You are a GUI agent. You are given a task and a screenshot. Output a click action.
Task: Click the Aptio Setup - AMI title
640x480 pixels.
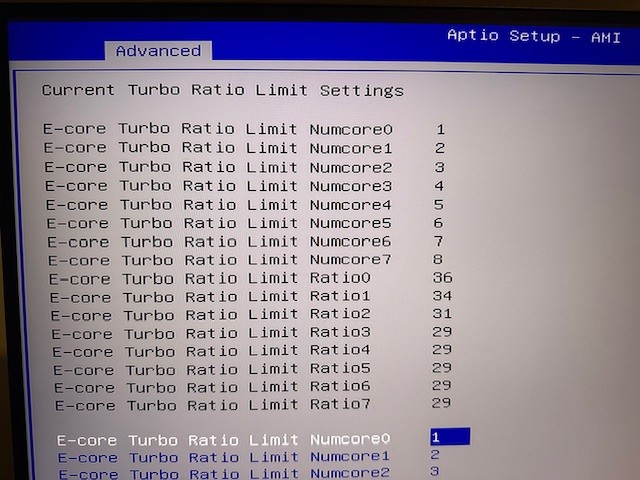pos(533,36)
